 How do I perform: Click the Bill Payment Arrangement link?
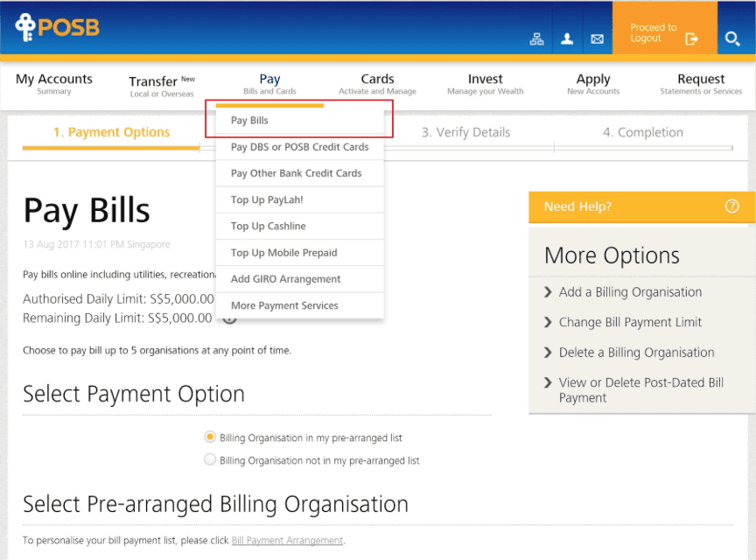[287, 541]
